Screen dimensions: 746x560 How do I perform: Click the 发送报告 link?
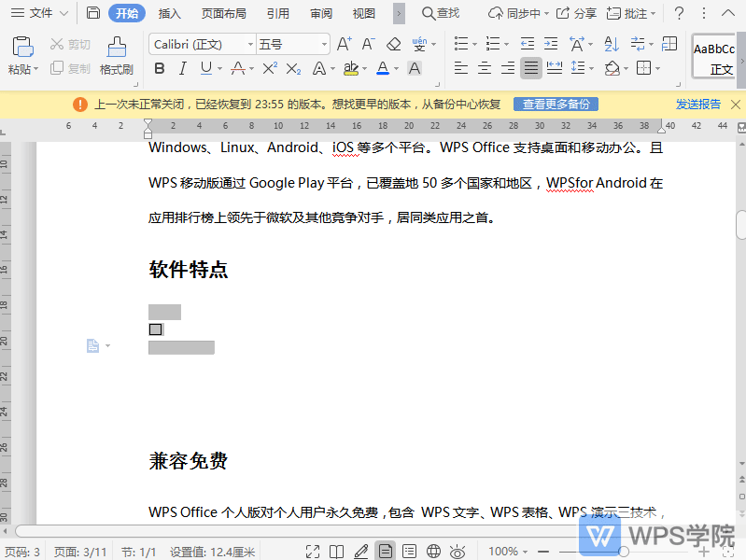coord(698,105)
